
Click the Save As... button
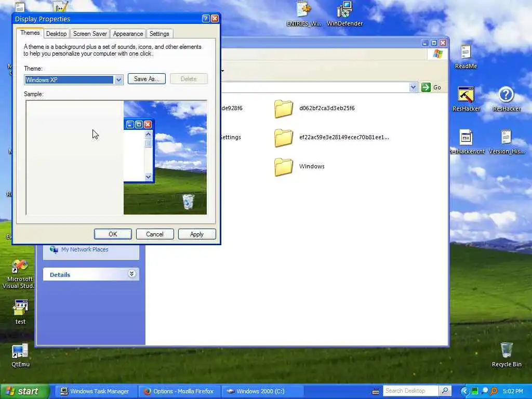pos(147,79)
